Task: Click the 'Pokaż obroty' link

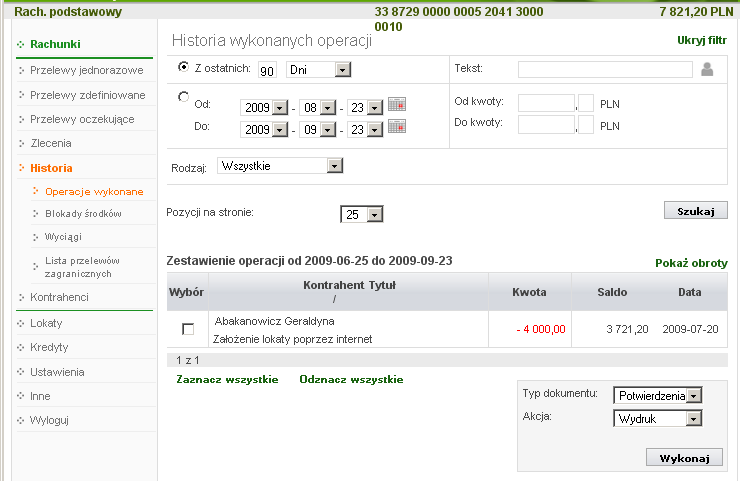Action: [x=691, y=263]
